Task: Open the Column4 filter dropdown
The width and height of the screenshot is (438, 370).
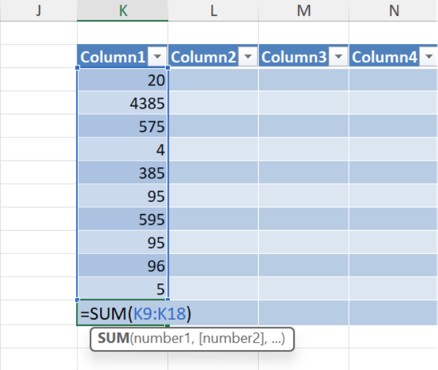Action: click(x=429, y=57)
